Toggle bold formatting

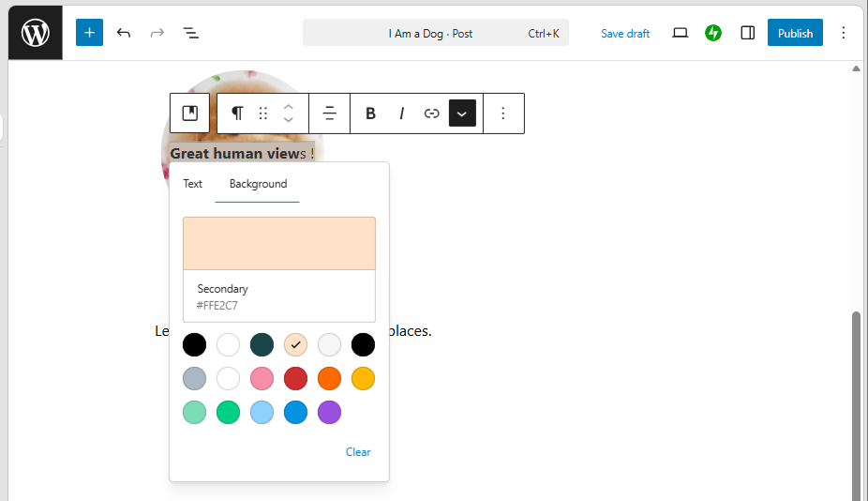[370, 114]
